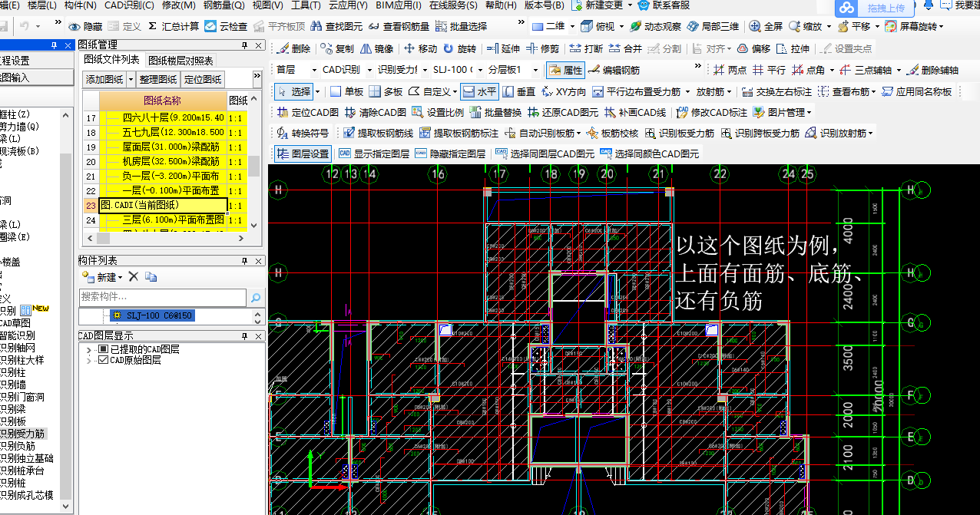
Task: Use the 拉伸 stretch tool
Action: (793, 48)
